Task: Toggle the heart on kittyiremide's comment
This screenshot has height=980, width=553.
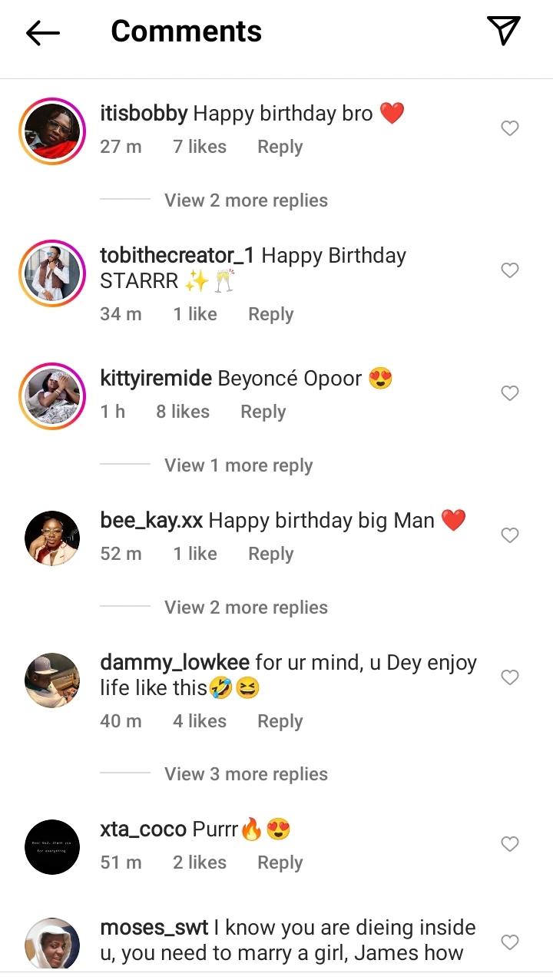Action: pyautogui.click(x=510, y=393)
